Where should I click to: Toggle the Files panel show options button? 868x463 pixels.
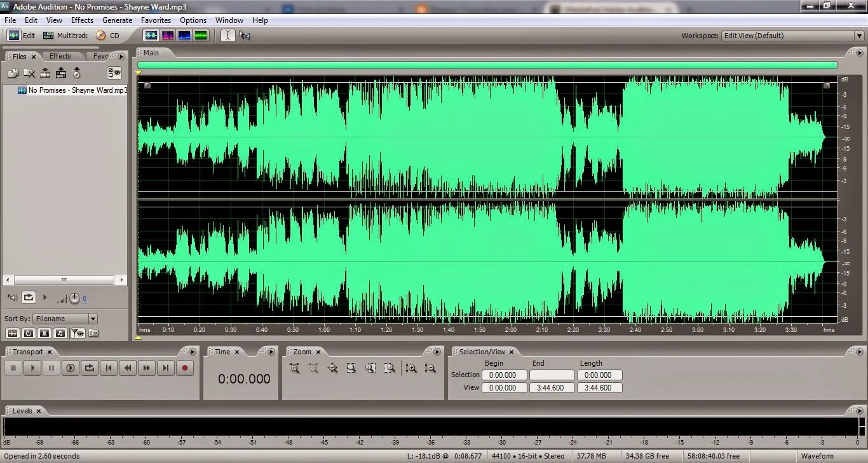pos(114,73)
